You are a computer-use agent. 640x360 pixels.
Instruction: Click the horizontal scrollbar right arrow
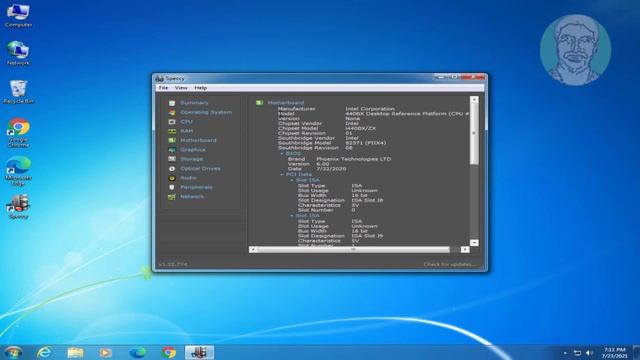[x=465, y=249]
